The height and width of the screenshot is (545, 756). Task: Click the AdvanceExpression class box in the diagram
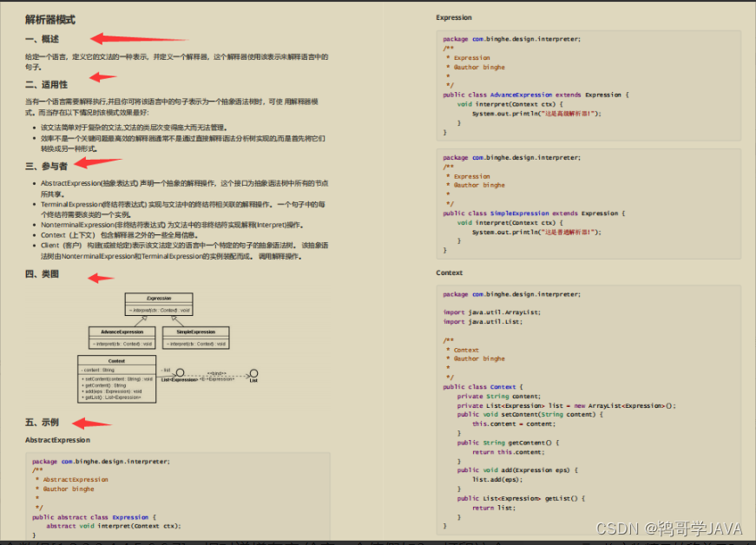(x=122, y=338)
